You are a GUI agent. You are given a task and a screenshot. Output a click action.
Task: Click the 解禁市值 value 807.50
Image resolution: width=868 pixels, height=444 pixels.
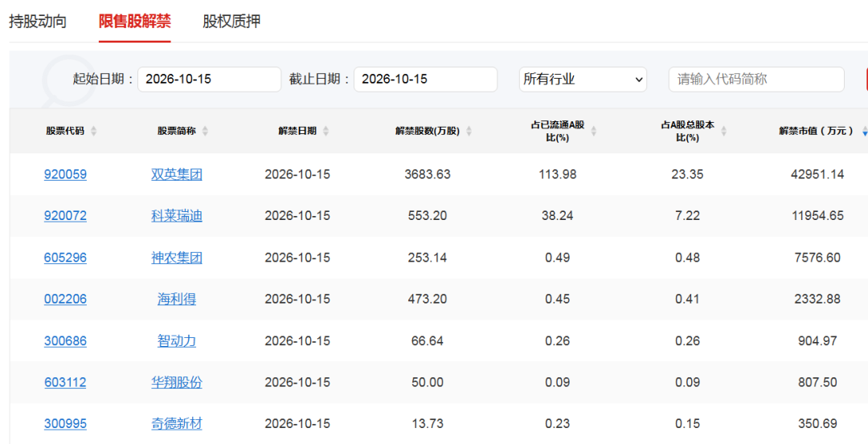817,382
